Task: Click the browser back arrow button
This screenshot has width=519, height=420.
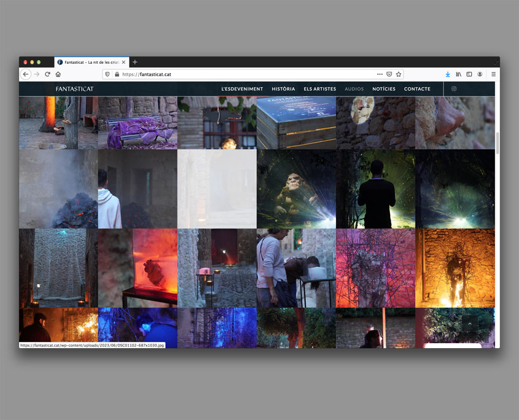Action: [x=26, y=74]
